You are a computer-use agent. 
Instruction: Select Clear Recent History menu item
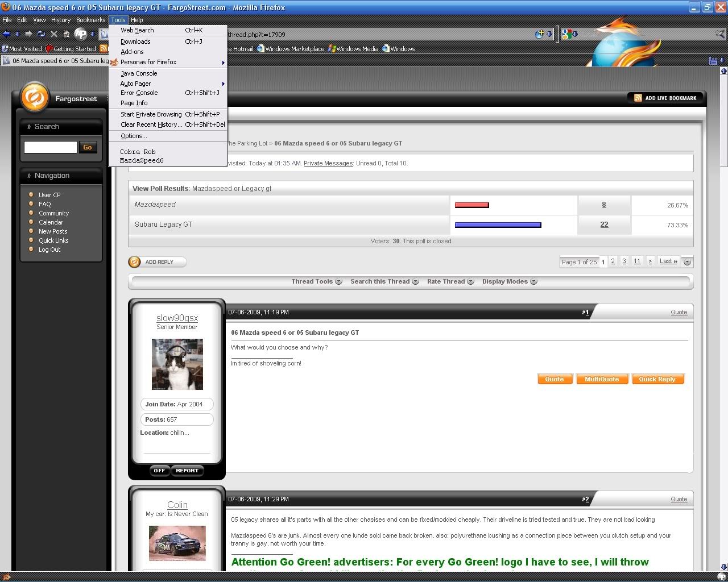tap(168, 124)
